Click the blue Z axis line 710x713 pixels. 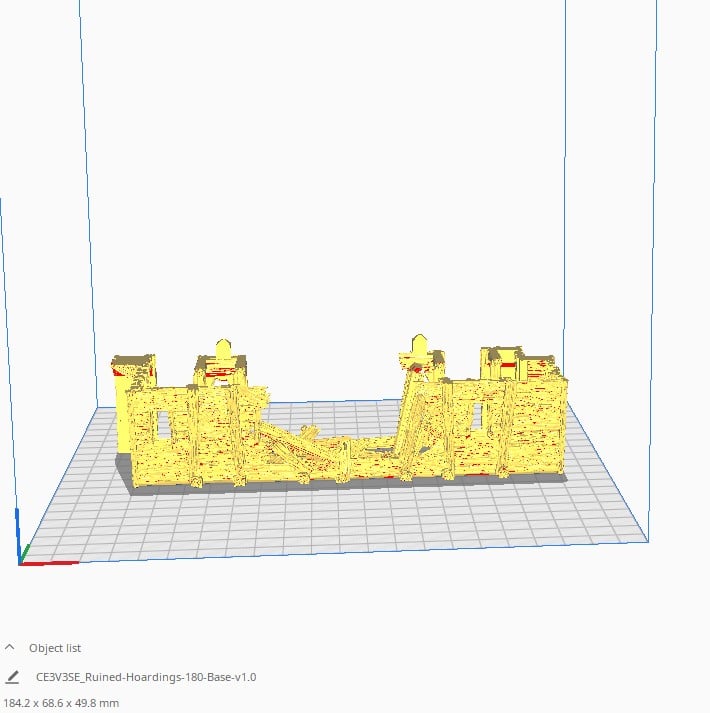pyautogui.click(x=18, y=530)
